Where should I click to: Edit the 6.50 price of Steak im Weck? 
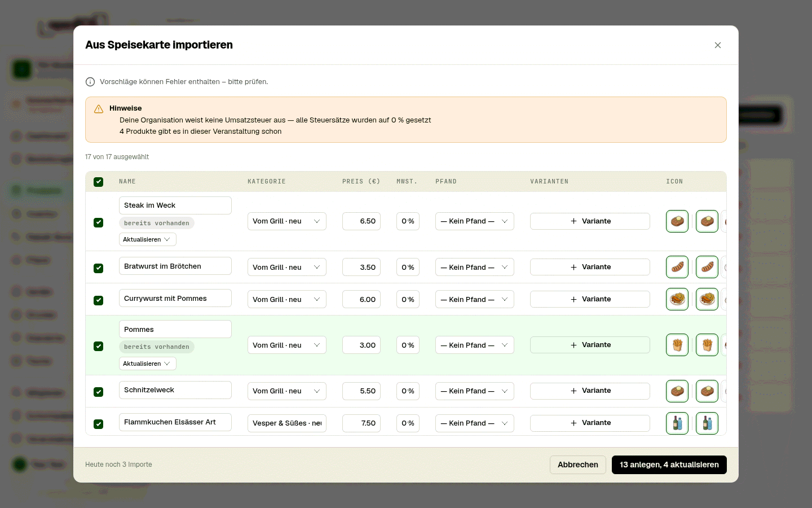click(x=361, y=221)
